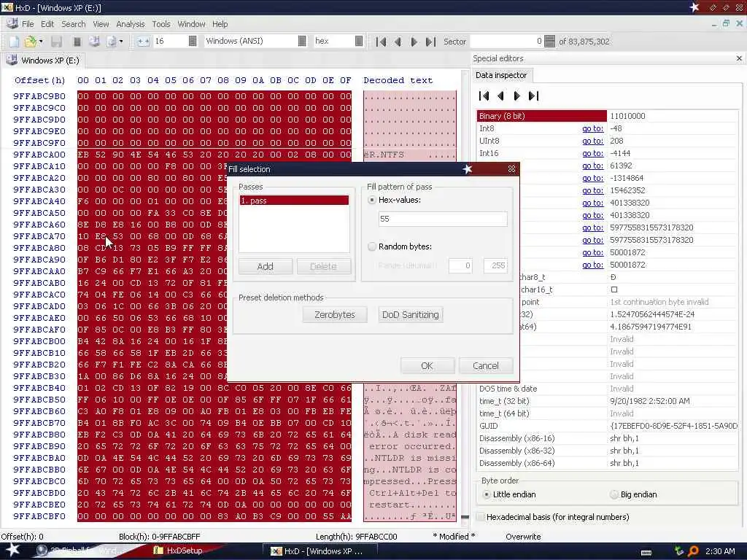Select the 1. pass list entry
This screenshot has width=747, height=560.
294,201
